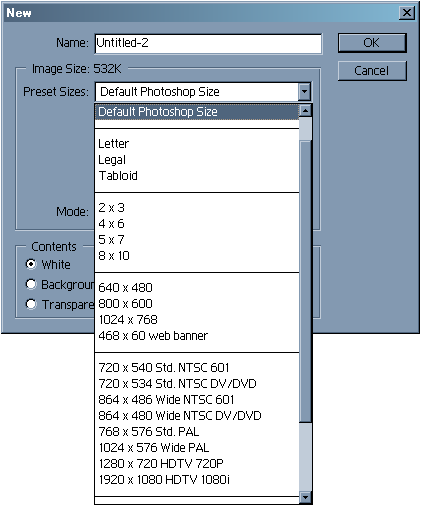Select the White contents radio button
The image size is (421, 506).
click(x=31, y=264)
